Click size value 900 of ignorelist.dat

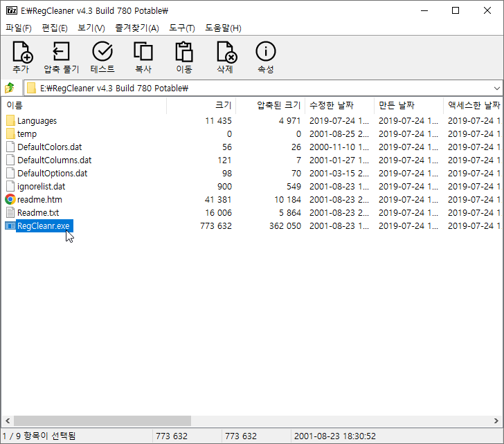[224, 187]
